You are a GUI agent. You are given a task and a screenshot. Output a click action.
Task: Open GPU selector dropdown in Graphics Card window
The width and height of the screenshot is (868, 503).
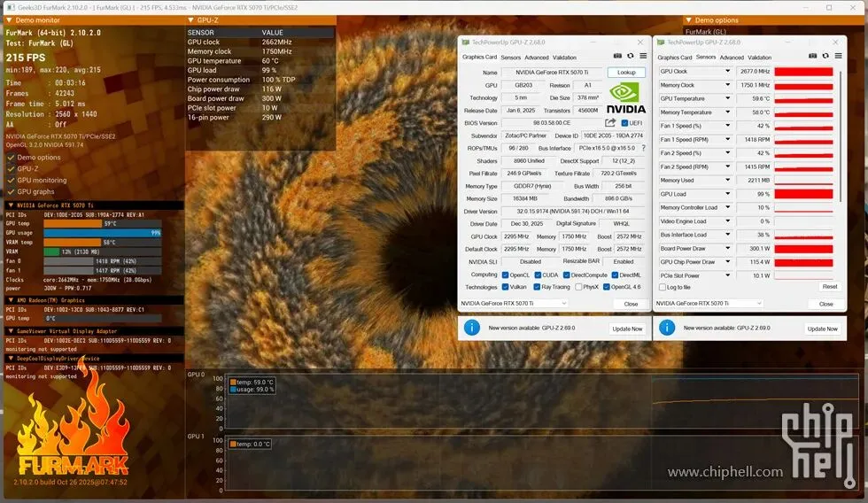[x=513, y=303]
